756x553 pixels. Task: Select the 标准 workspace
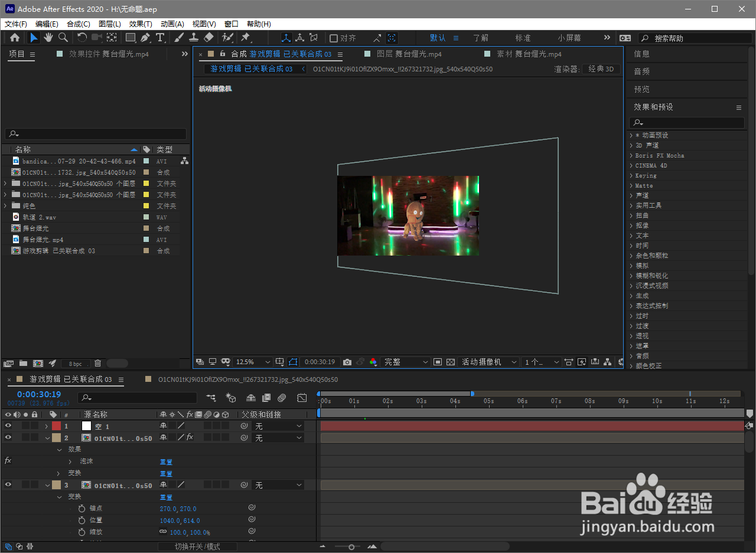[x=523, y=38]
